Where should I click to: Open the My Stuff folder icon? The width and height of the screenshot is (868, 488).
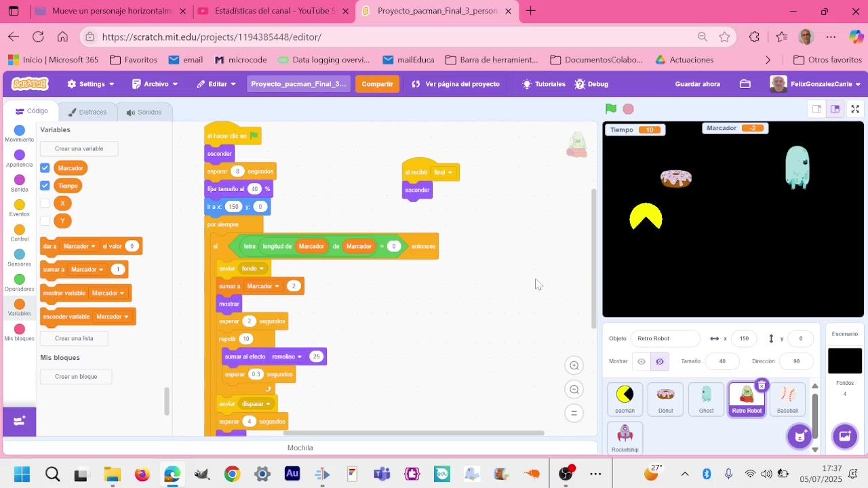click(x=745, y=84)
